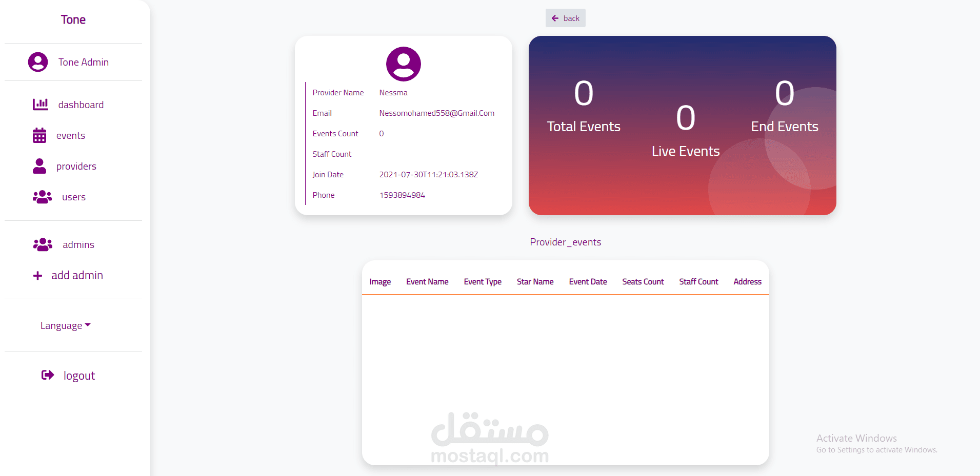Click the providers person icon

pyautogui.click(x=39, y=166)
